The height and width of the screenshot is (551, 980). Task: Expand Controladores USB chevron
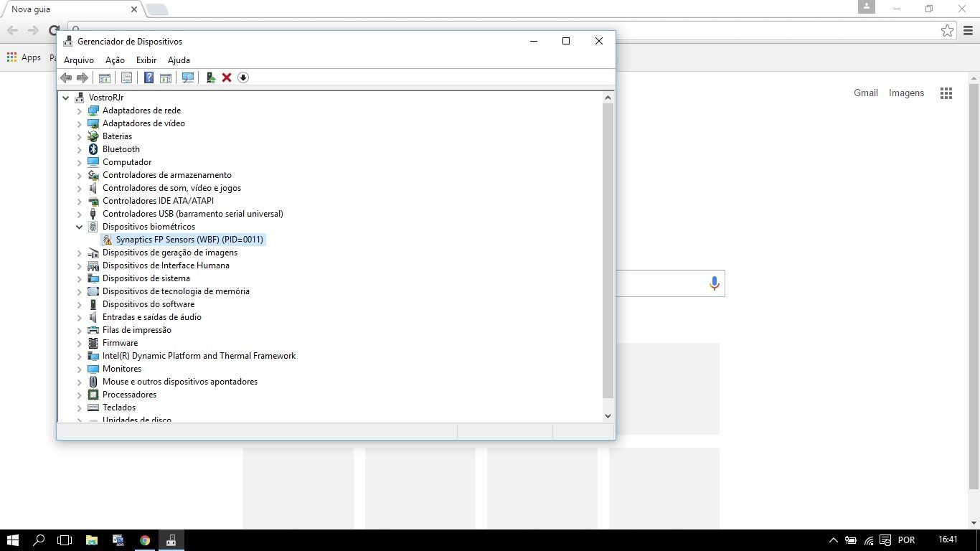click(x=79, y=214)
